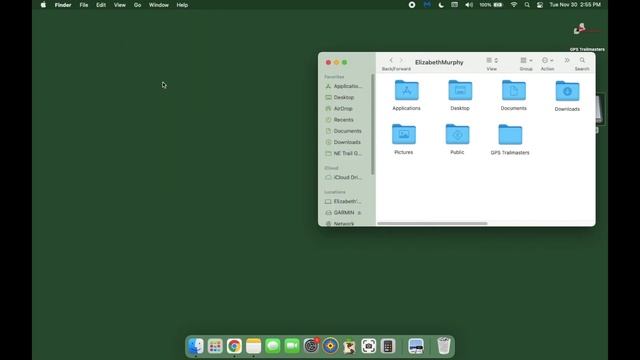Image resolution: width=640 pixels, height=360 pixels.
Task: Click the Finder forward arrow
Action: pos(401,60)
